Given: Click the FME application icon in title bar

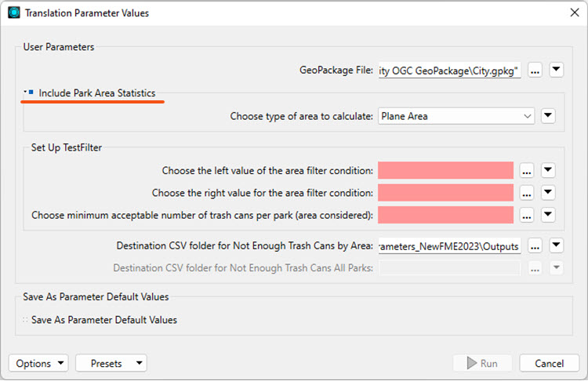Looking at the screenshot, I should 14,13.
